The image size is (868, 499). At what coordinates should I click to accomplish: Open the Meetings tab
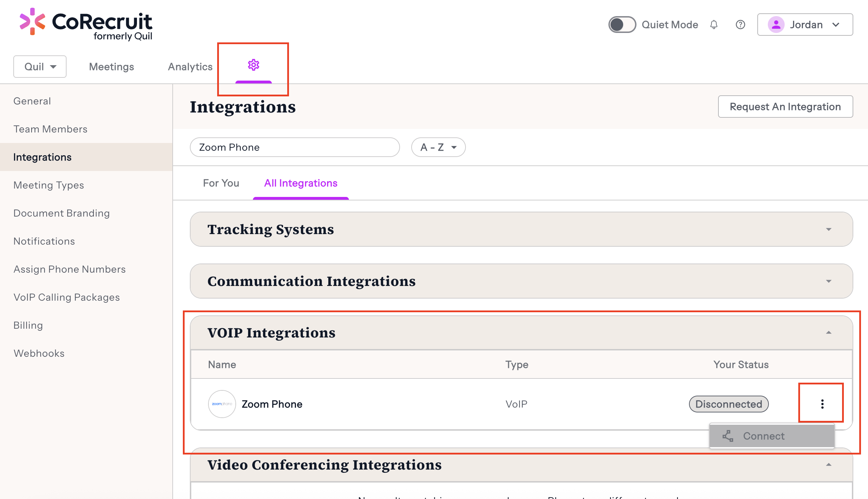click(x=111, y=67)
